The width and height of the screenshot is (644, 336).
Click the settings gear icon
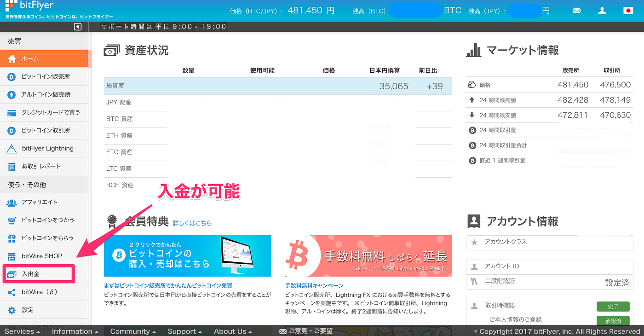pyautogui.click(x=12, y=310)
